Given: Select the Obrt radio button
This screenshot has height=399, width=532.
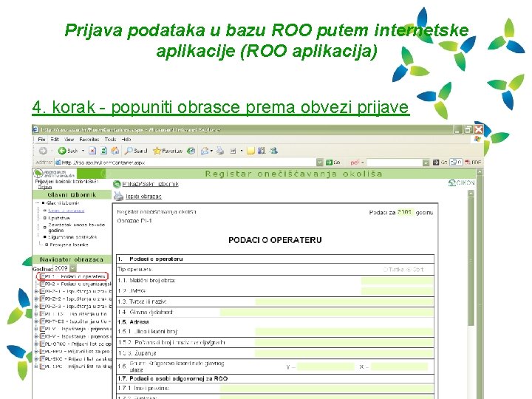Looking at the screenshot, I should (409, 270).
